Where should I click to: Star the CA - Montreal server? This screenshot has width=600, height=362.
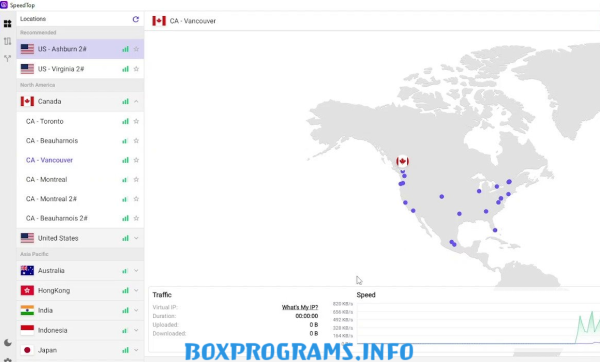(x=136, y=179)
